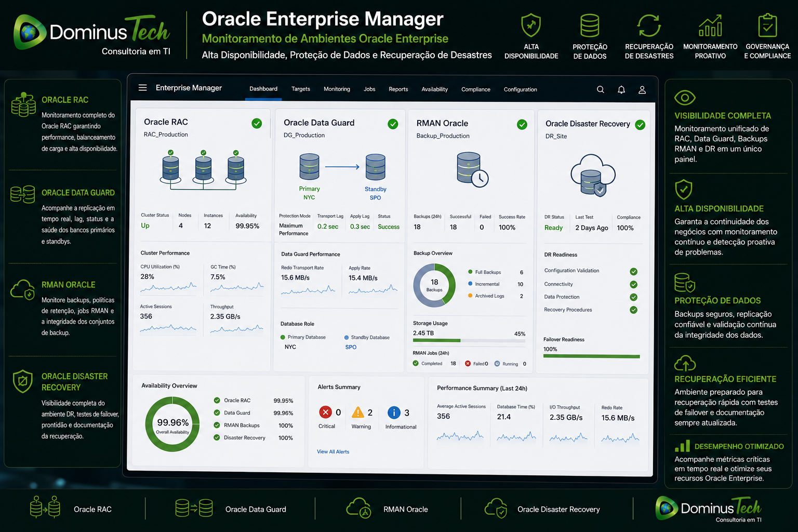
Task: Click the Standby SPO database icon
Action: (376, 167)
